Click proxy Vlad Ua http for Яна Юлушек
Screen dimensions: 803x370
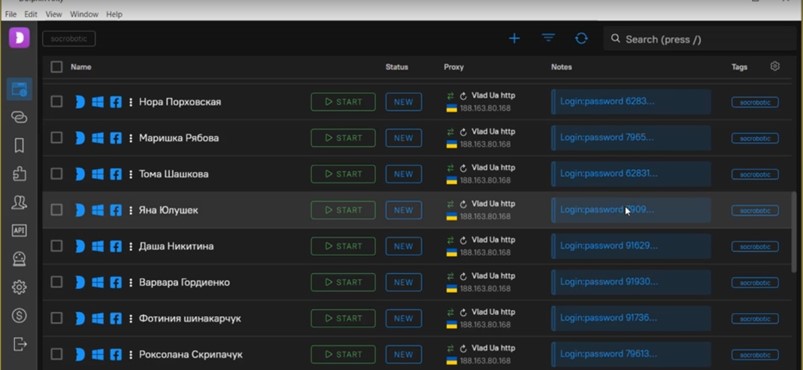coord(493,203)
